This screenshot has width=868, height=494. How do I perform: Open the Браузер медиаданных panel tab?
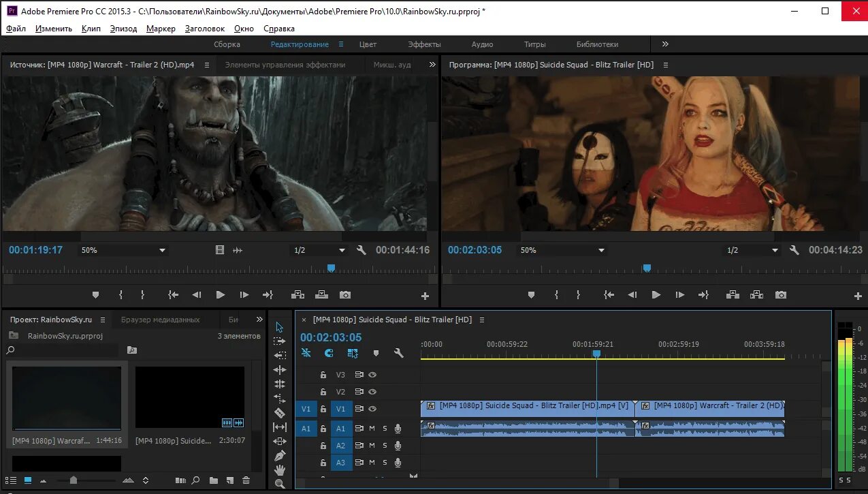coord(160,319)
